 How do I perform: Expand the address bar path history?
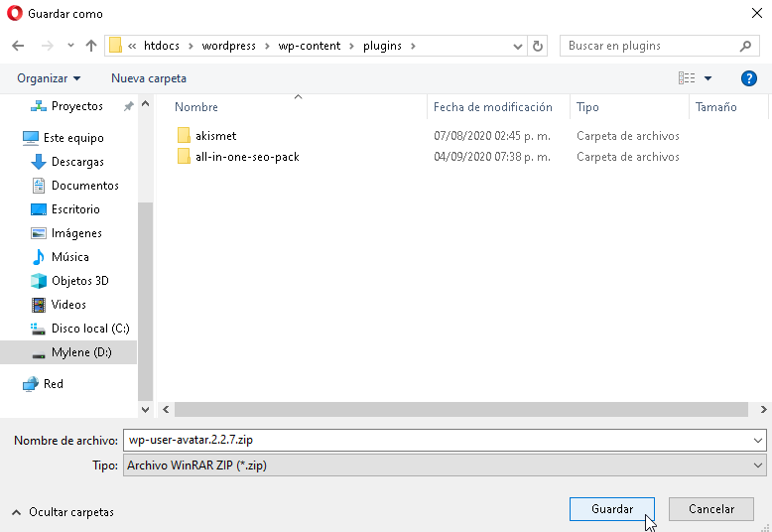pos(517,47)
